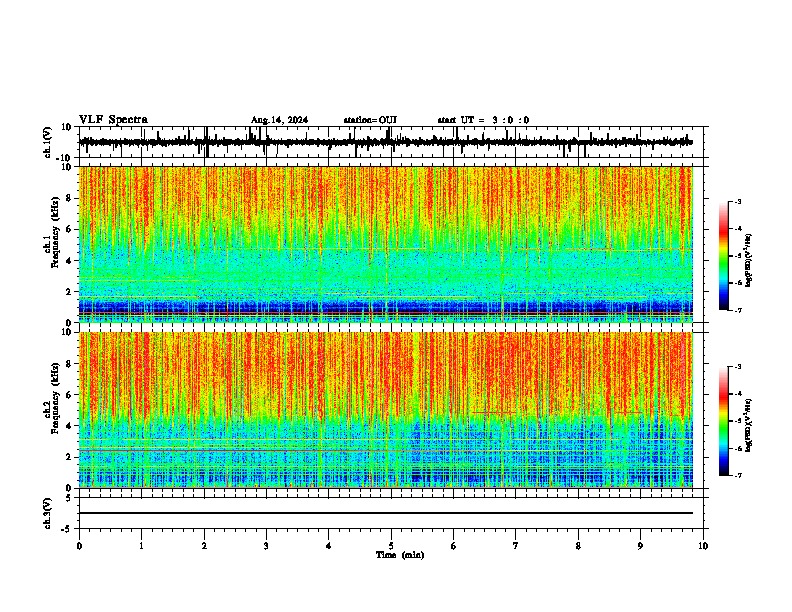Click the "station=OUJ" header label

(370, 120)
